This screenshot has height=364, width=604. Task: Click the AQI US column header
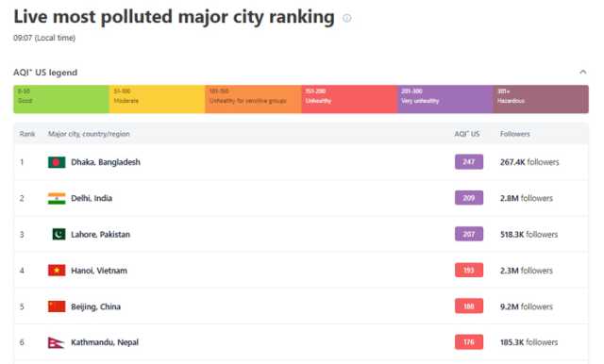pyautogui.click(x=467, y=134)
